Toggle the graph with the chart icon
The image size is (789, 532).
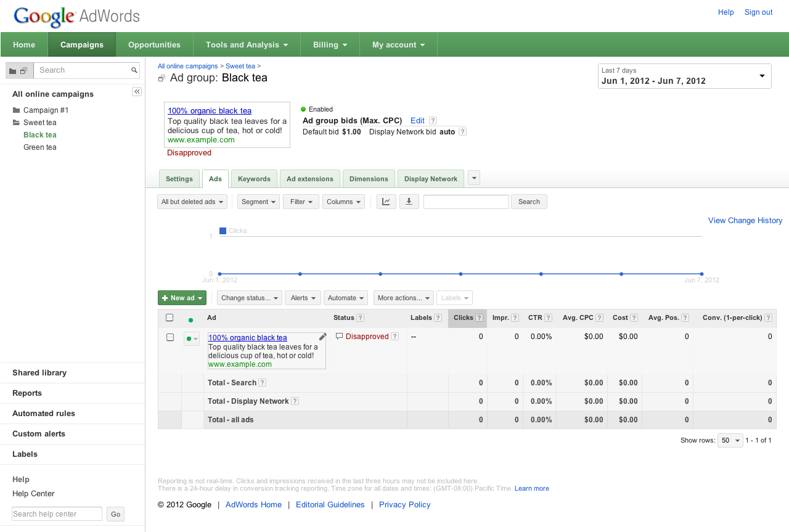point(386,202)
